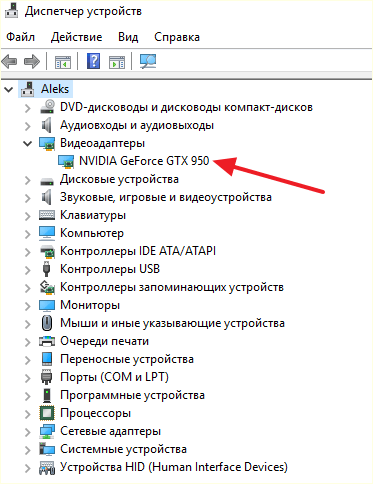Click the Мыши mouse icon

coord(47,323)
